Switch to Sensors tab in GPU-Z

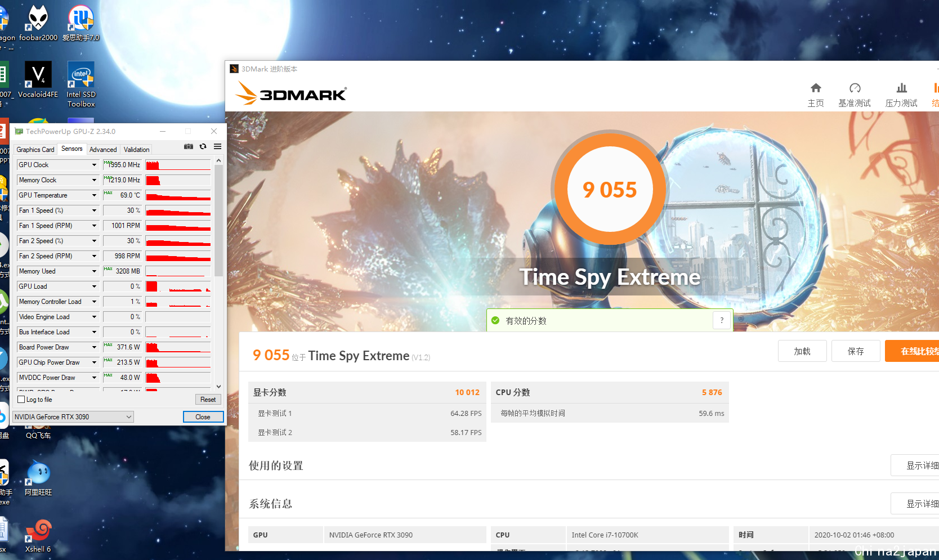(x=72, y=149)
